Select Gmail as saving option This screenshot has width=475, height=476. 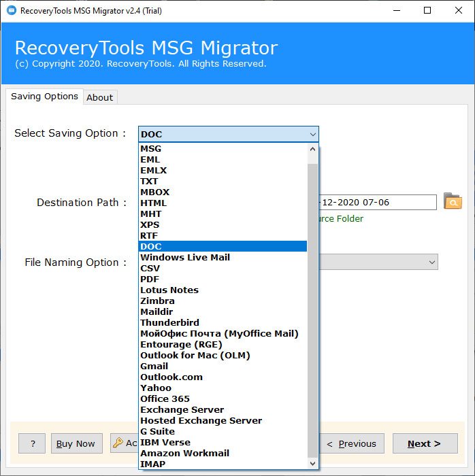pos(223,366)
